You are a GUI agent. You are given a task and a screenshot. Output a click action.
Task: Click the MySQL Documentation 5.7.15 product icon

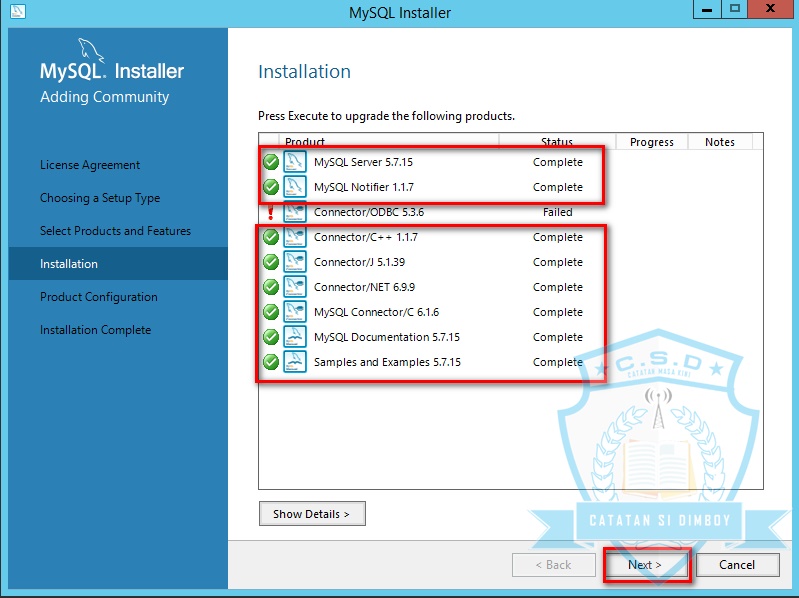(295, 337)
